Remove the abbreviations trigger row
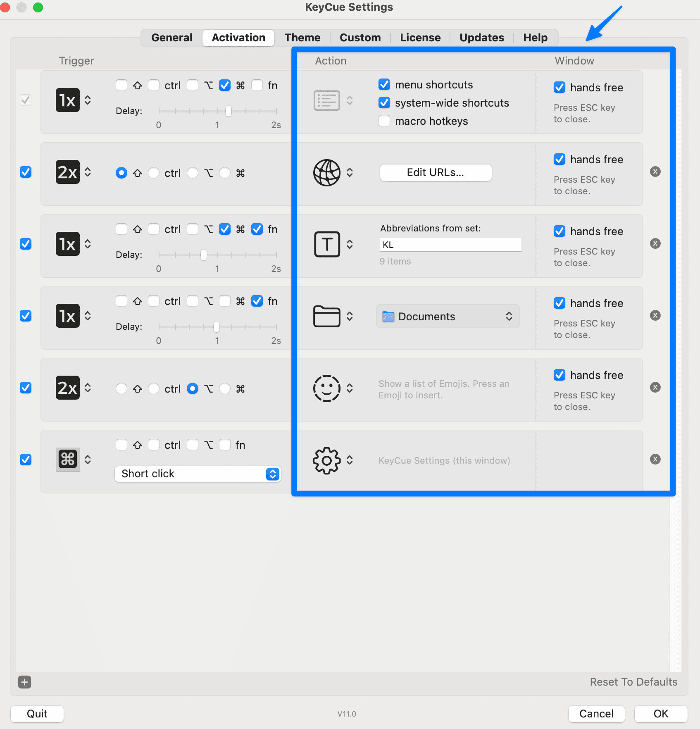 click(x=655, y=243)
